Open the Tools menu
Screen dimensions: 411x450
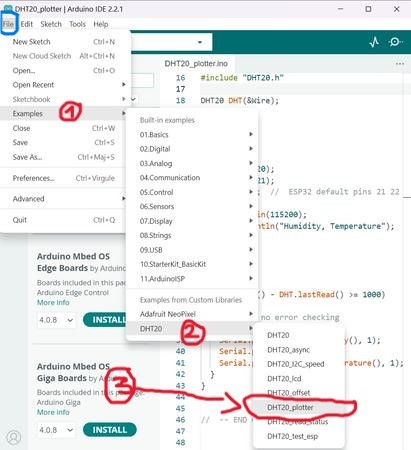click(77, 24)
